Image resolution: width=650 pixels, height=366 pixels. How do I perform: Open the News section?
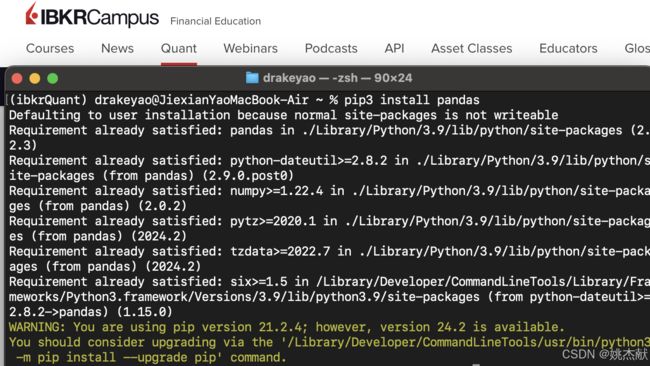point(117,48)
